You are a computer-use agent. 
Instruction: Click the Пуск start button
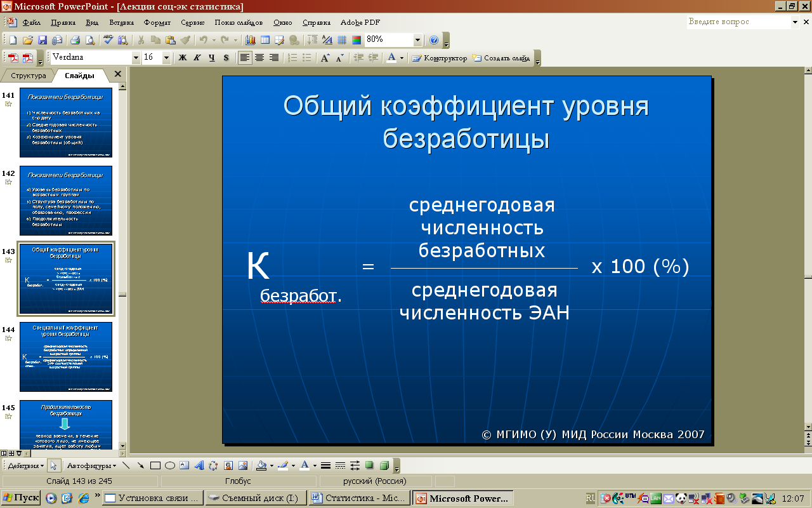(21, 498)
